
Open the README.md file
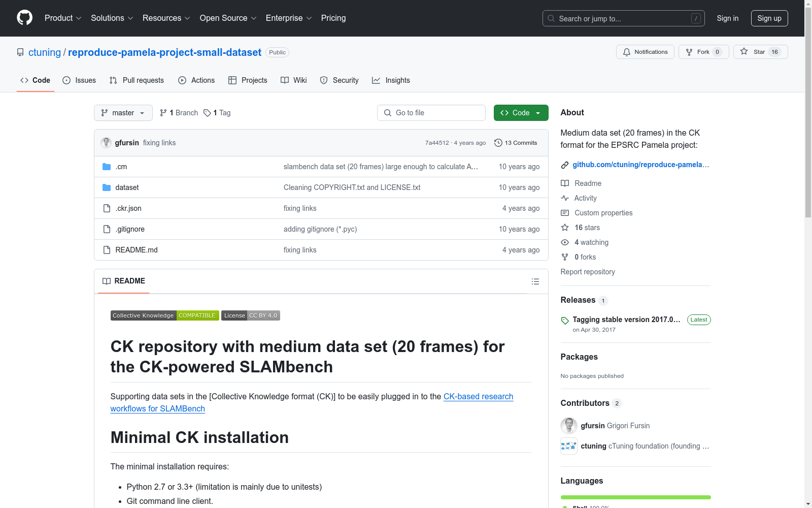137,250
